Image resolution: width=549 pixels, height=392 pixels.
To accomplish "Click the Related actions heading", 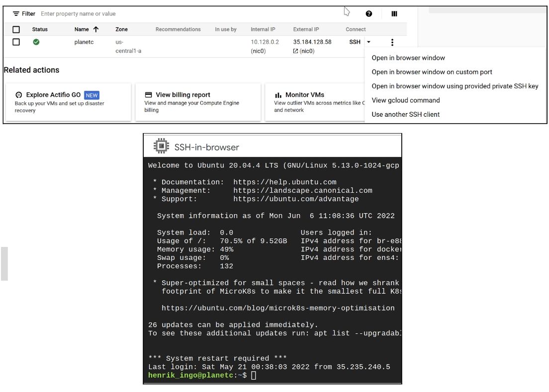I will tap(31, 70).
